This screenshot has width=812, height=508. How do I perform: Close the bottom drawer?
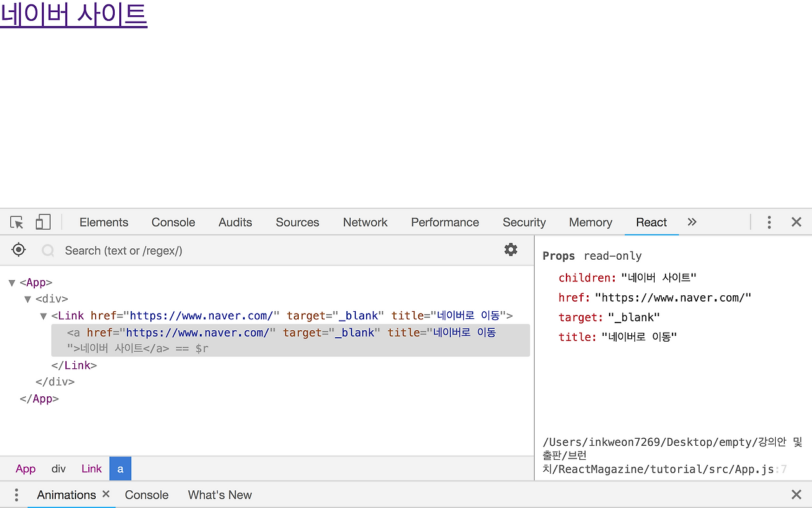(796, 495)
